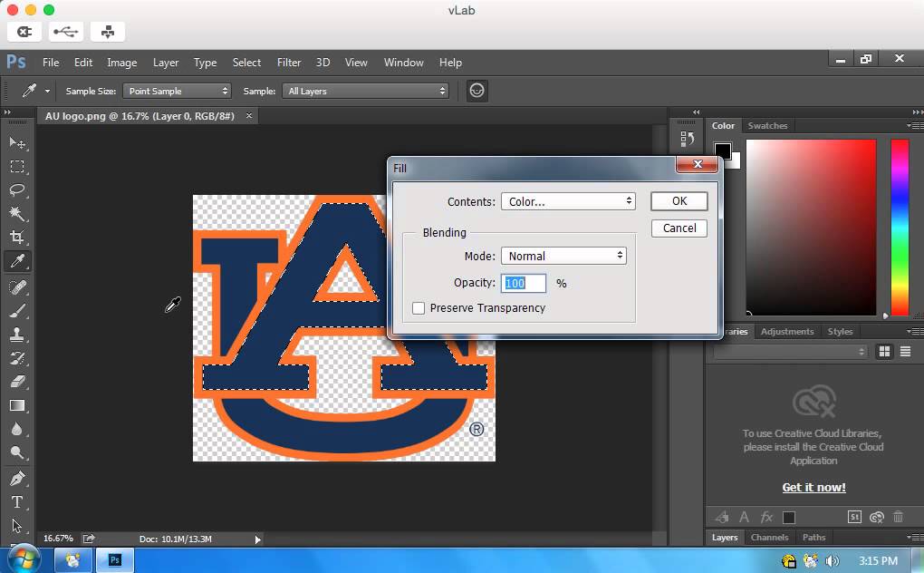Screen dimensions: 924x573
Task: Click the delete item trash icon
Action: coord(898,517)
